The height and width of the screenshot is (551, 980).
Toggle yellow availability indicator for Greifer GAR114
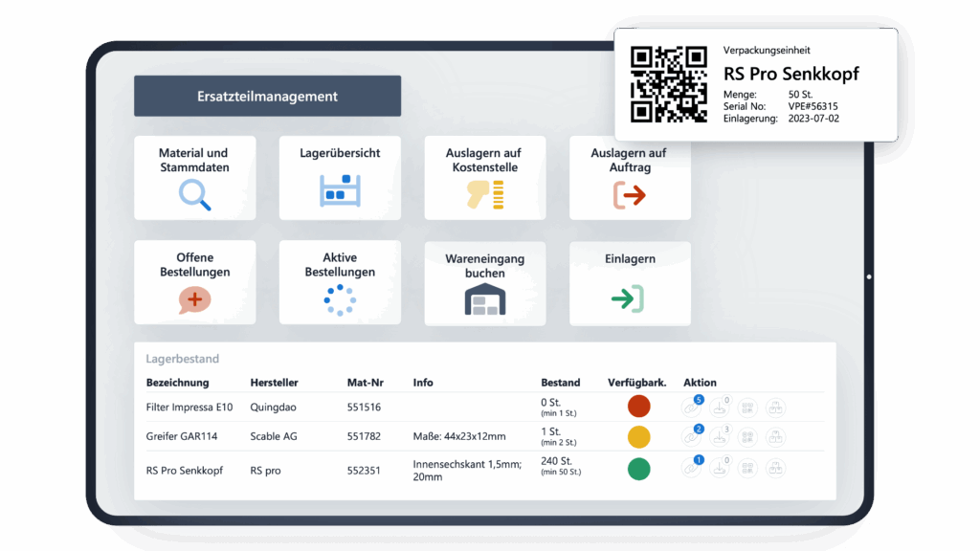click(638, 436)
